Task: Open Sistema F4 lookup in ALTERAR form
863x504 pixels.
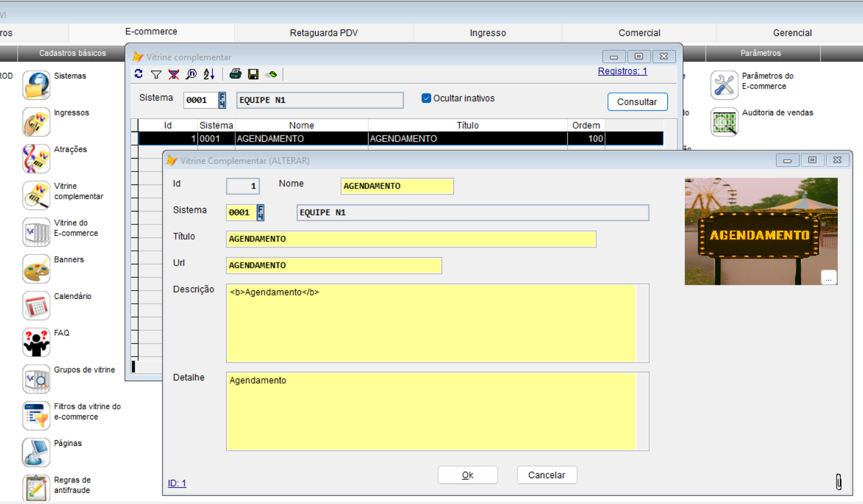Action: pos(260,212)
